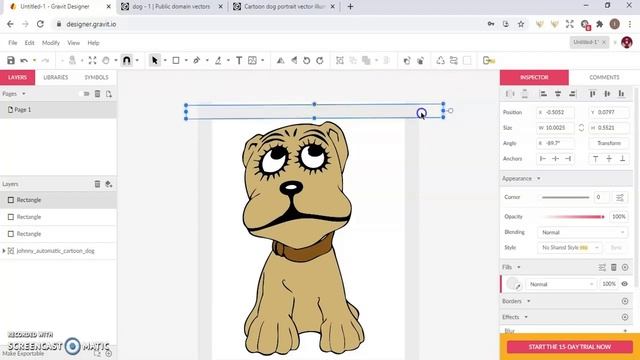Image resolution: width=640 pixels, height=360 pixels.
Task: Click the insert image tool icon
Action: click(252, 60)
